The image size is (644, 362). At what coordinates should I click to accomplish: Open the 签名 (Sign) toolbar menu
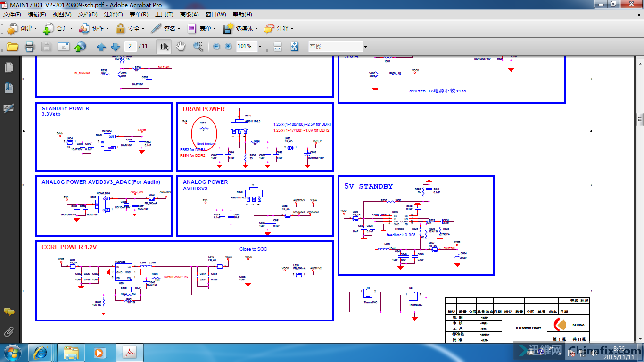point(165,29)
